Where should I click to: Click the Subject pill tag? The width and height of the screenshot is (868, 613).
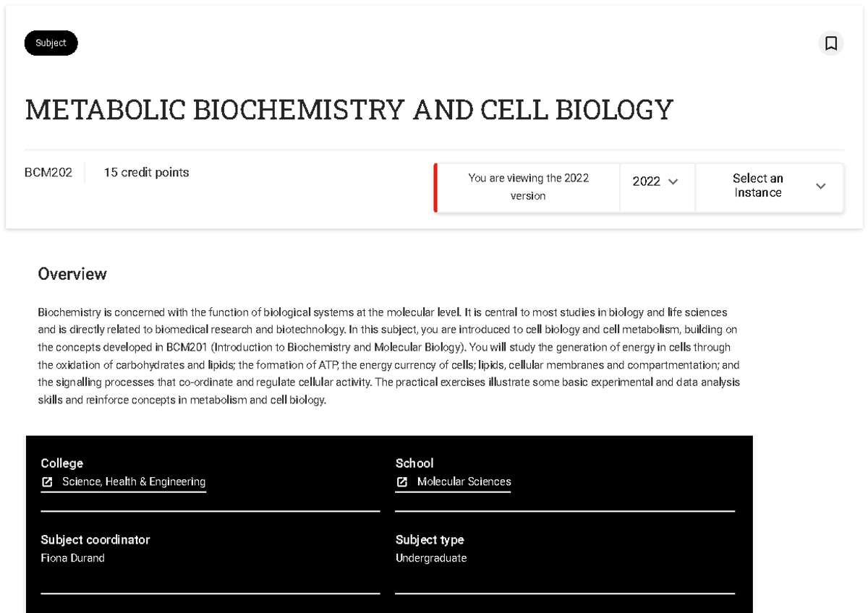51,43
